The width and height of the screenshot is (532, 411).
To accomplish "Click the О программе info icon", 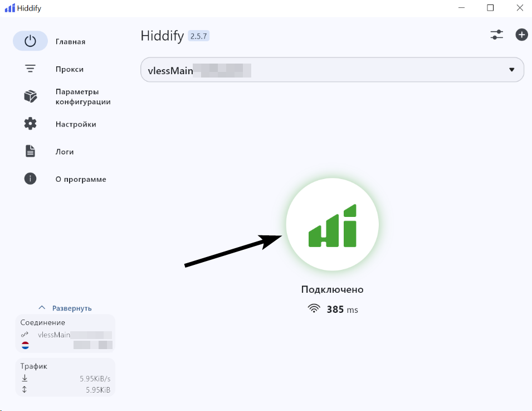I will tap(30, 178).
